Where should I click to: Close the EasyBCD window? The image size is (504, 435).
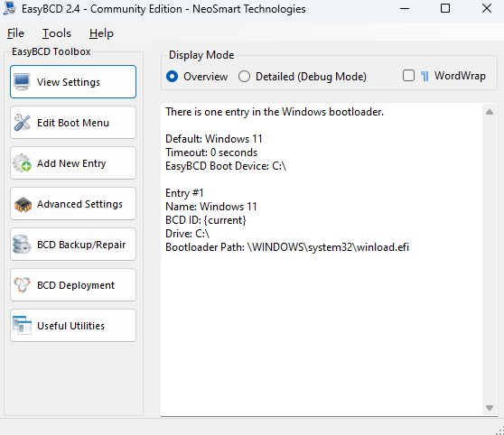(487, 9)
